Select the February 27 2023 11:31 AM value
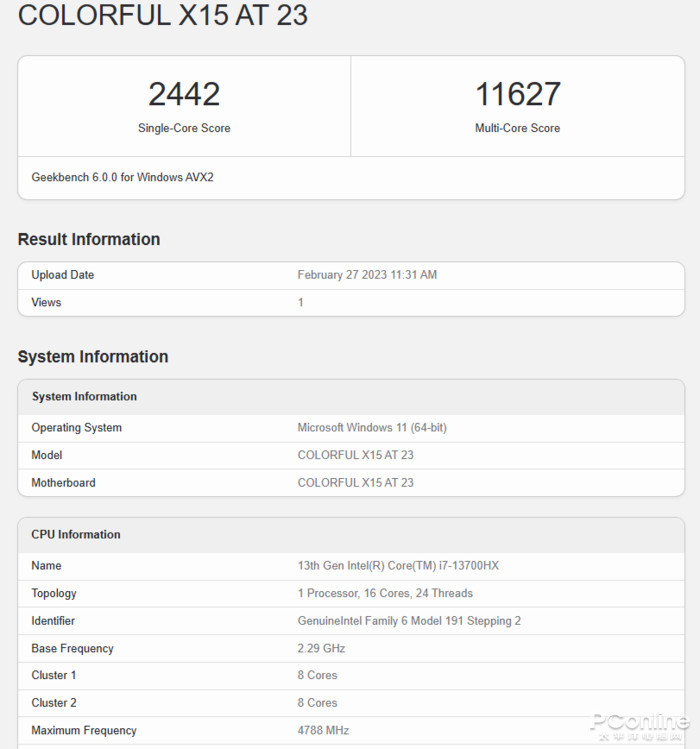The image size is (700, 749). (367, 275)
